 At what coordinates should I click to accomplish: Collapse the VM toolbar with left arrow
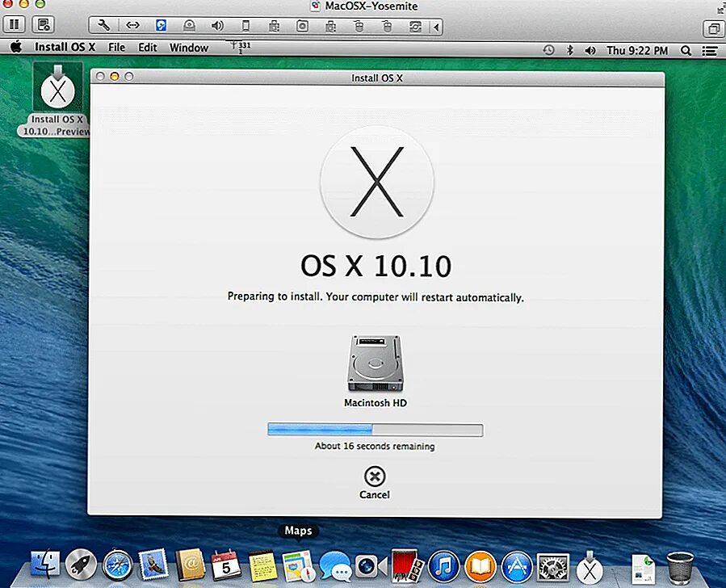click(x=436, y=27)
